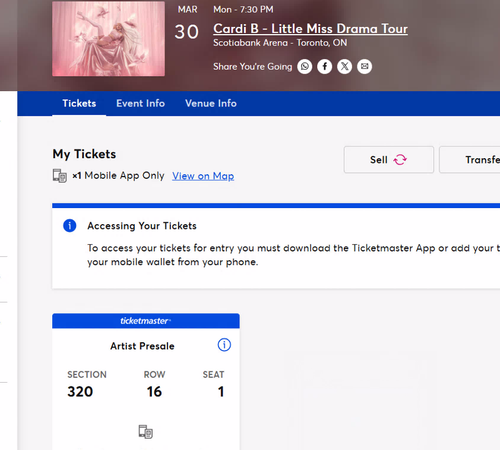Select the Section 320 ticket card

tap(146, 381)
